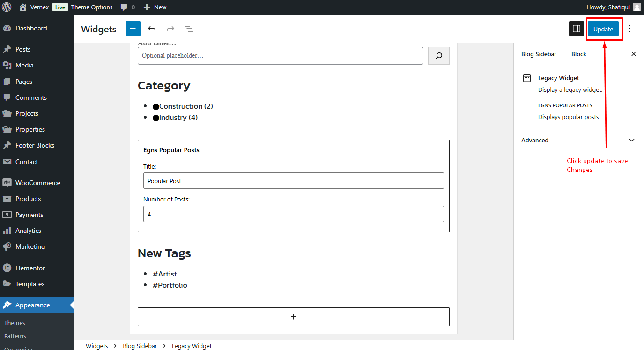
Task: Click the Payments dollar icon
Action: [x=7, y=215]
